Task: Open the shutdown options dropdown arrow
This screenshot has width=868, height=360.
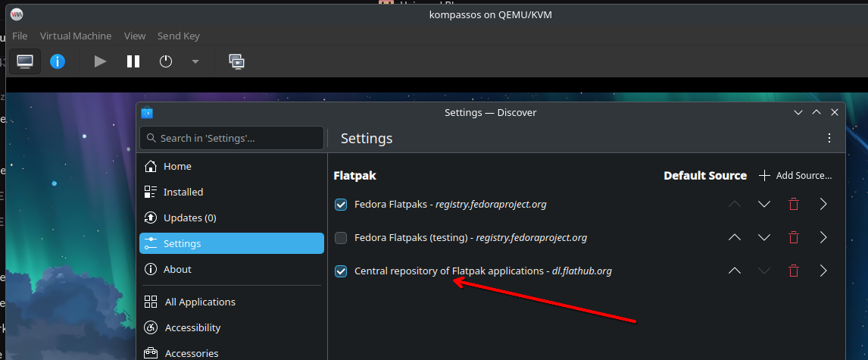Action: point(195,61)
